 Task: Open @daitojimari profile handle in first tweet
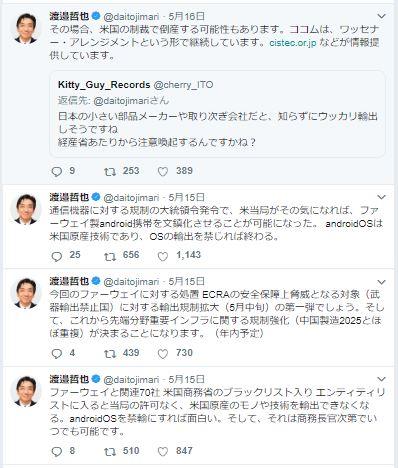pyautogui.click(x=131, y=16)
